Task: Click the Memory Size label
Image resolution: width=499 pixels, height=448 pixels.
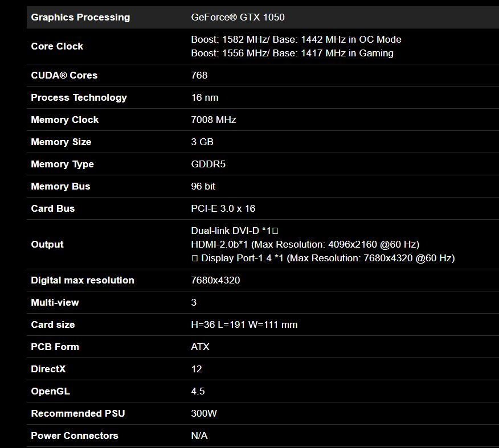Action: tap(61, 142)
